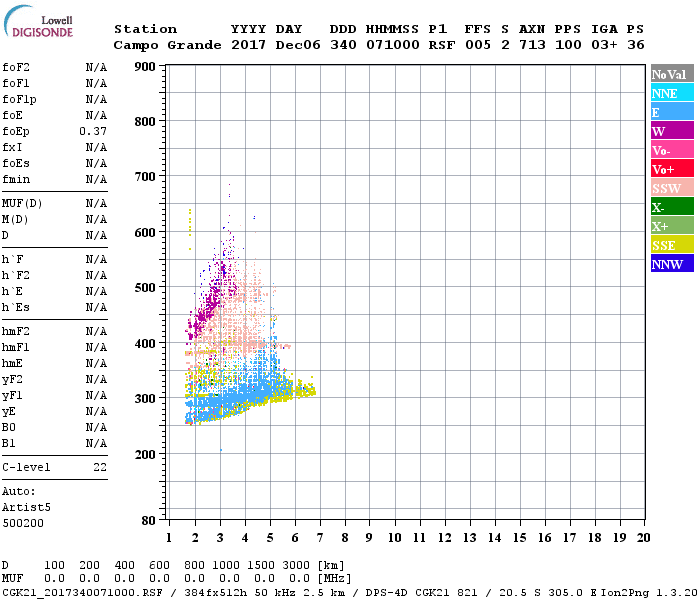Click the PS value 36
The image size is (700, 600).
[x=636, y=45]
